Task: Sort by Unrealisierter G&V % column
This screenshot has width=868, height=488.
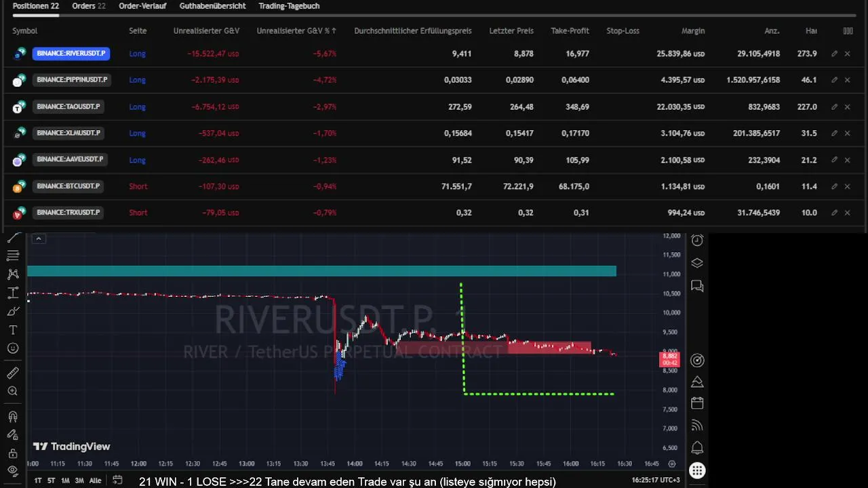Action: coord(296,30)
